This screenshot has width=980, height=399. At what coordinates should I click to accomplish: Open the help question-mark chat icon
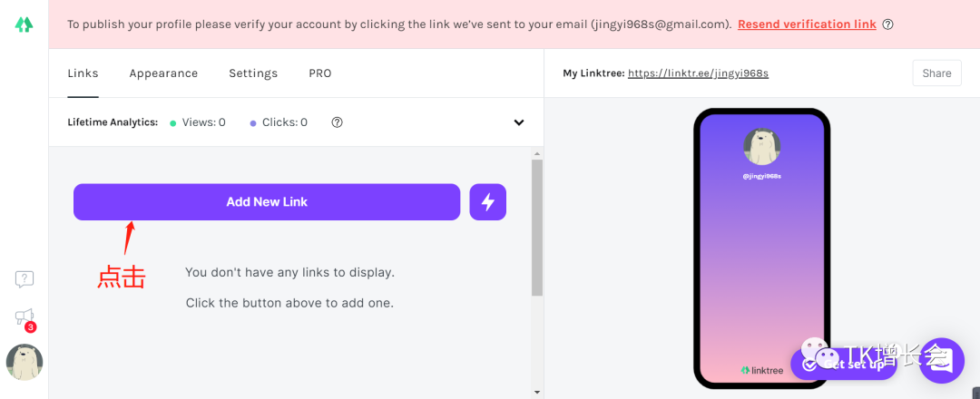(x=24, y=279)
